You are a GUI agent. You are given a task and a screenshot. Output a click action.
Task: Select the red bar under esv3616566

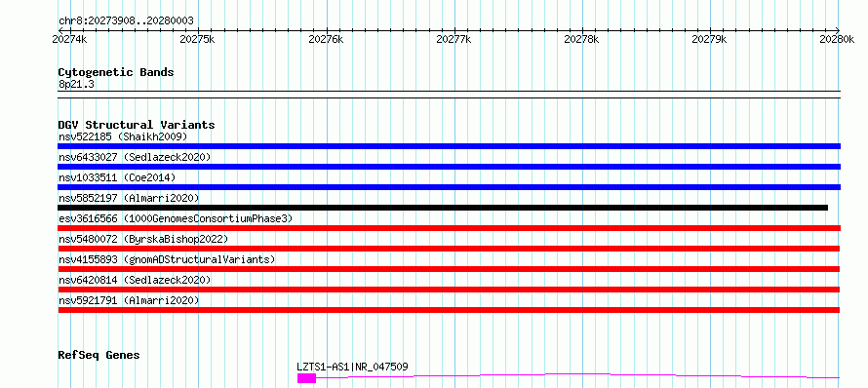click(x=450, y=228)
